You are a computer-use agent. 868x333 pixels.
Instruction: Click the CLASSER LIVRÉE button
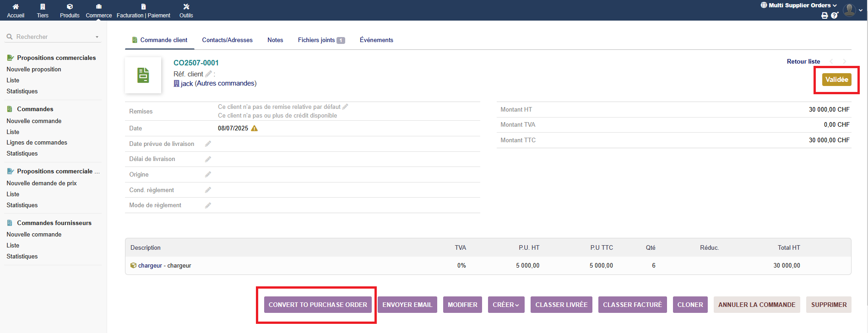pyautogui.click(x=561, y=305)
